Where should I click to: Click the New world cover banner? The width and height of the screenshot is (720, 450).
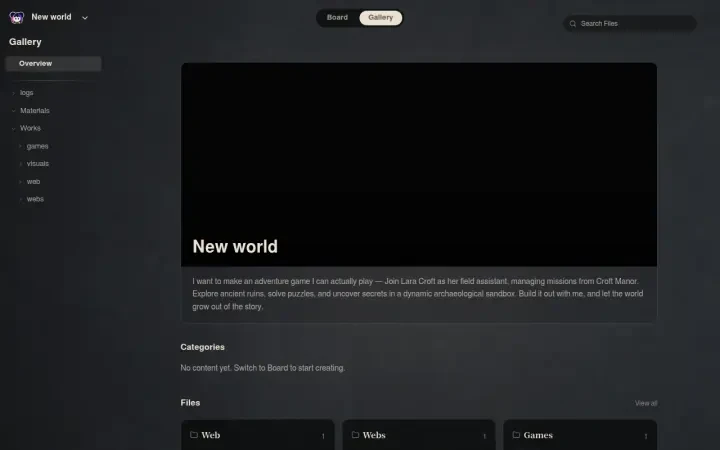point(419,164)
